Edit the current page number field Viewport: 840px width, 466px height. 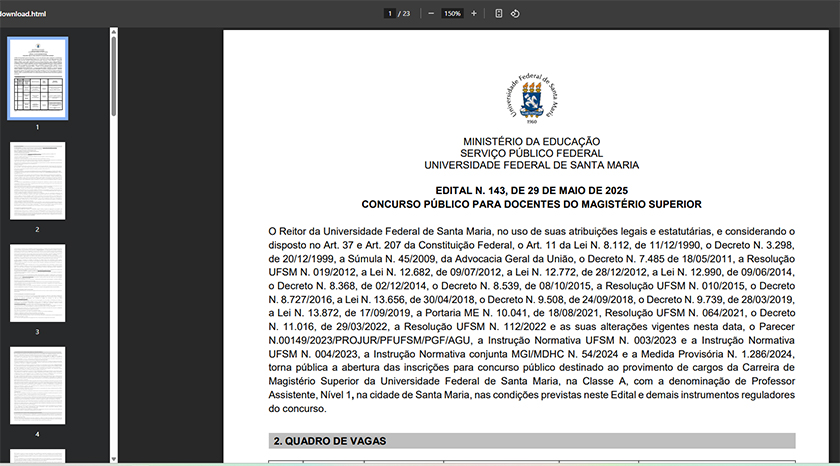pos(389,13)
